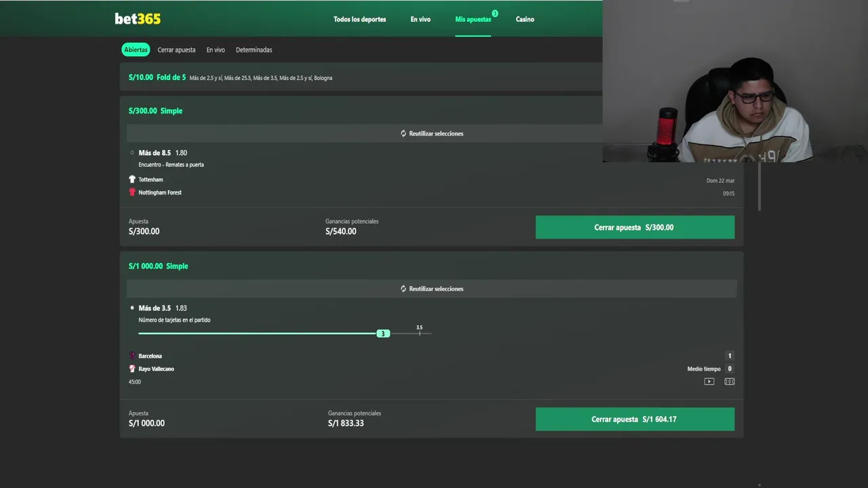Click Tottenham team name
868x488 pixels.
[151, 180]
